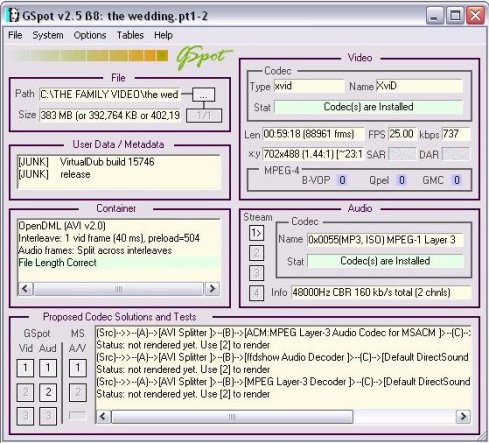Click the video codec Name field 'XviD'

(419, 86)
